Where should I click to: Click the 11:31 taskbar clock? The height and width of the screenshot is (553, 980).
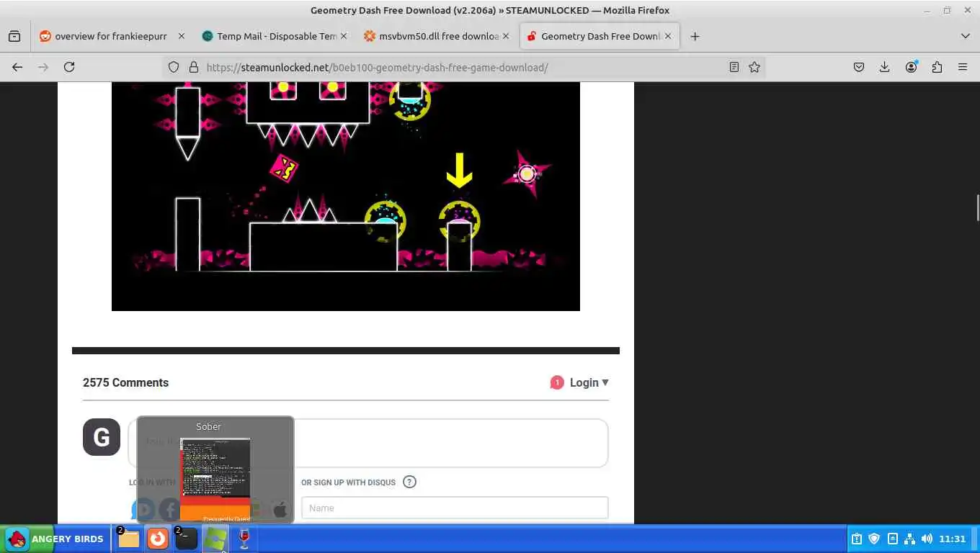coord(953,539)
